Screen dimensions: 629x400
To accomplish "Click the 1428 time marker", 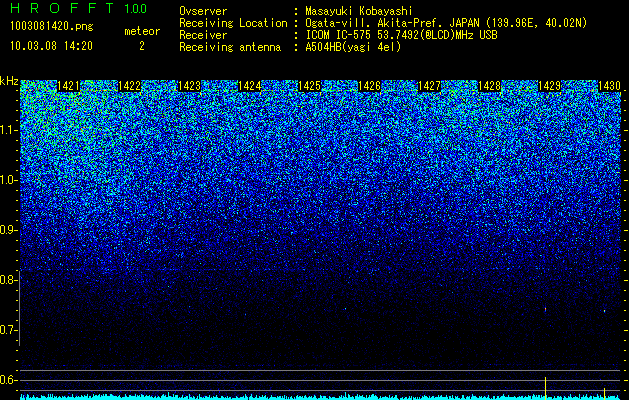I will point(490,86).
